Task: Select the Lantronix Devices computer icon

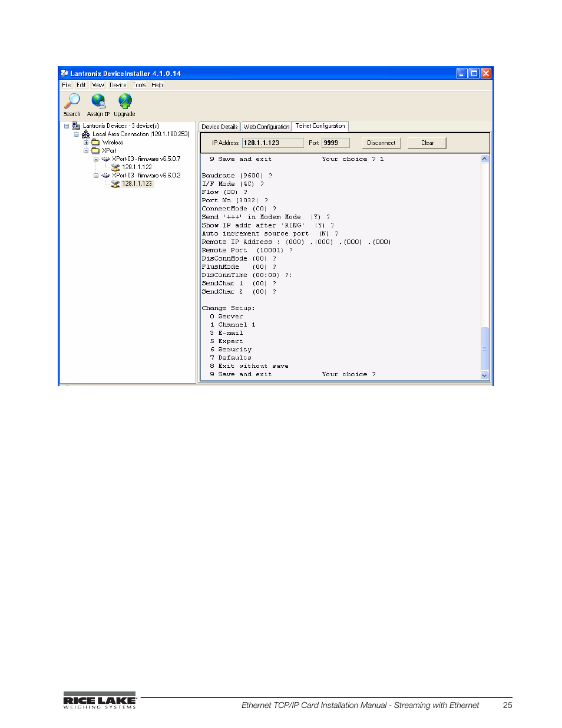Action: click(x=76, y=126)
